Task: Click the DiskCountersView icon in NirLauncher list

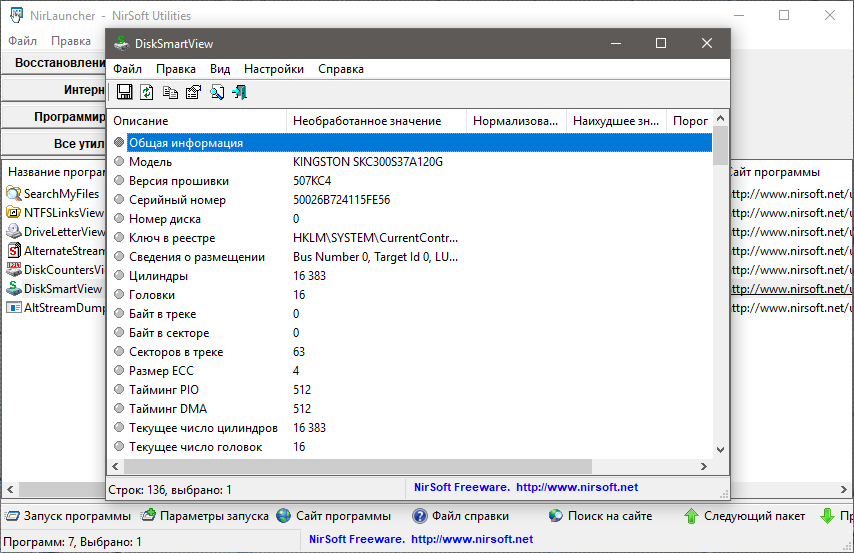Action: pos(14,269)
